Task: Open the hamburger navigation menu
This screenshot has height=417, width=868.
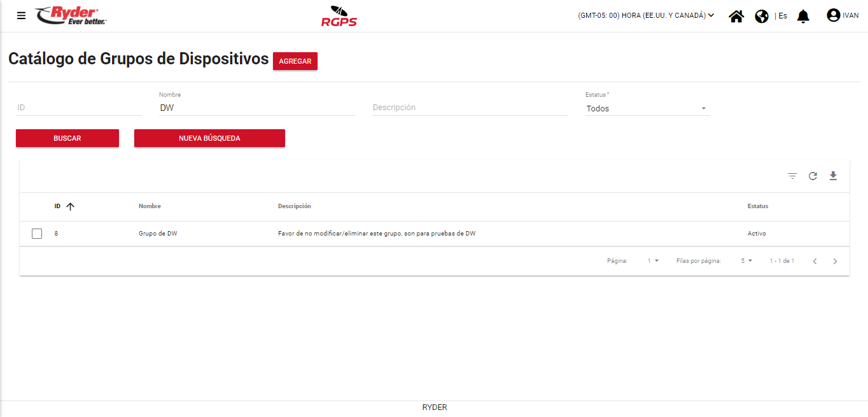Action: (x=22, y=16)
